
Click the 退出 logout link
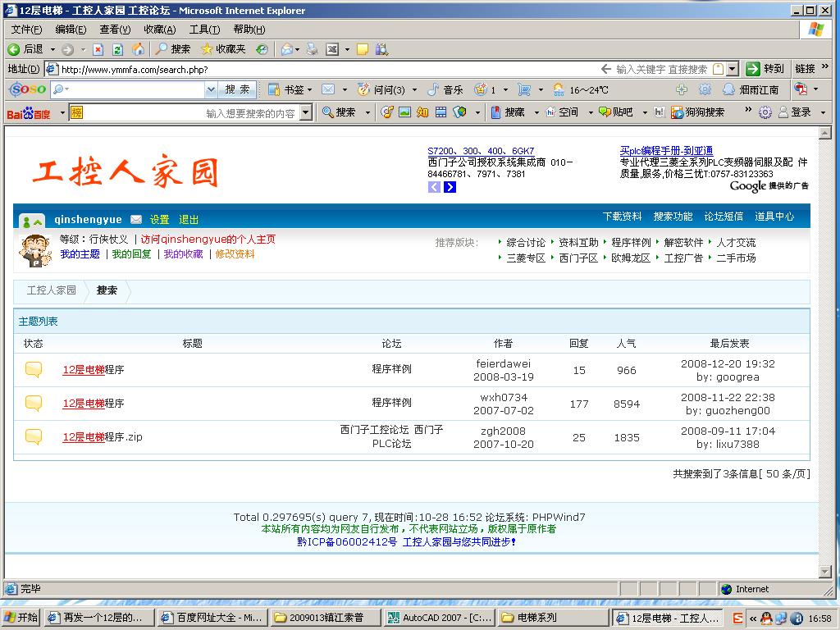pyautogui.click(x=189, y=219)
